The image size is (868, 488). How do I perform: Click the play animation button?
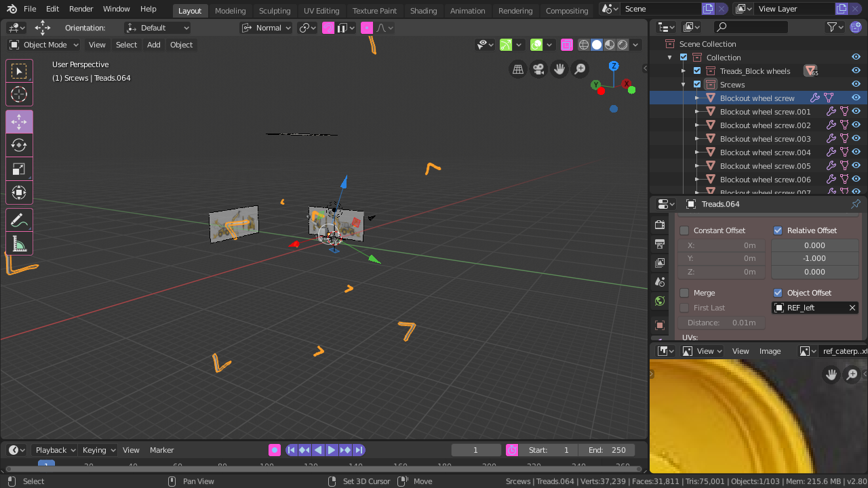coord(332,450)
